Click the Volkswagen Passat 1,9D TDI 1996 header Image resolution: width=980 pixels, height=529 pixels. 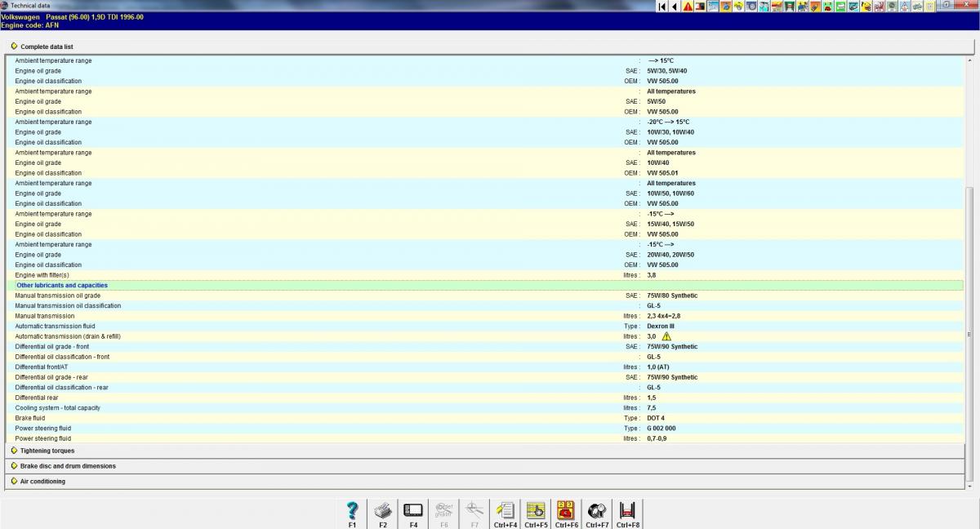pyautogui.click(x=73, y=16)
